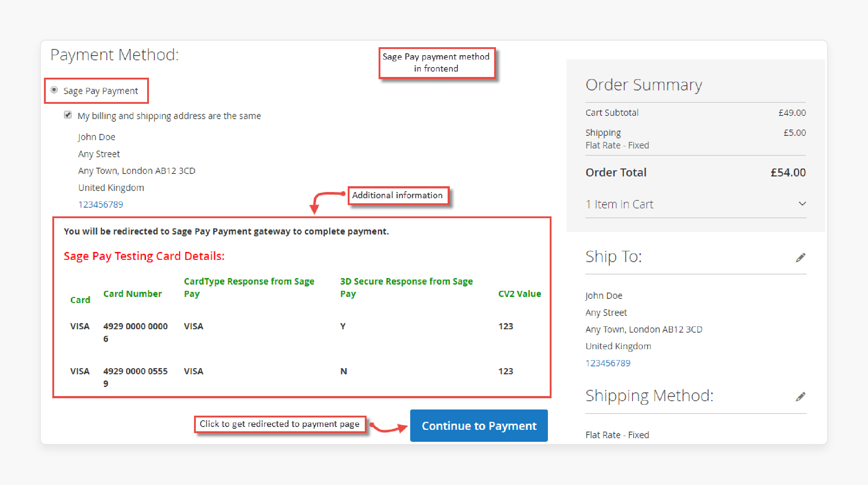Click Flat Rate - Fixed under Shipping Method
This screenshot has height=485, width=868.
click(x=617, y=435)
